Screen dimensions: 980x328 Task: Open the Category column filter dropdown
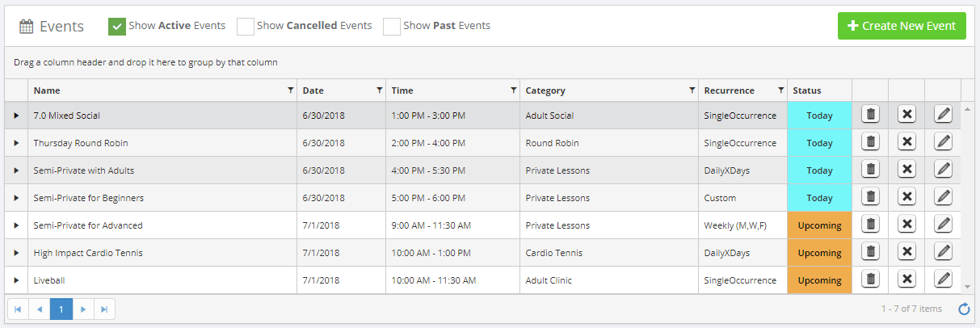pyautogui.click(x=692, y=90)
